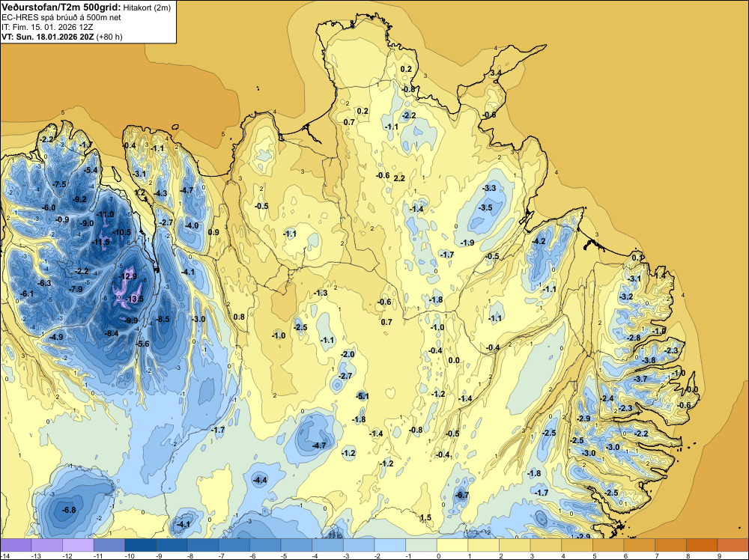Viewport: 749px width, 560px height.
Task: Click the 'EC-HRES spá brúuð á 500m net' line
Action: click(61, 17)
